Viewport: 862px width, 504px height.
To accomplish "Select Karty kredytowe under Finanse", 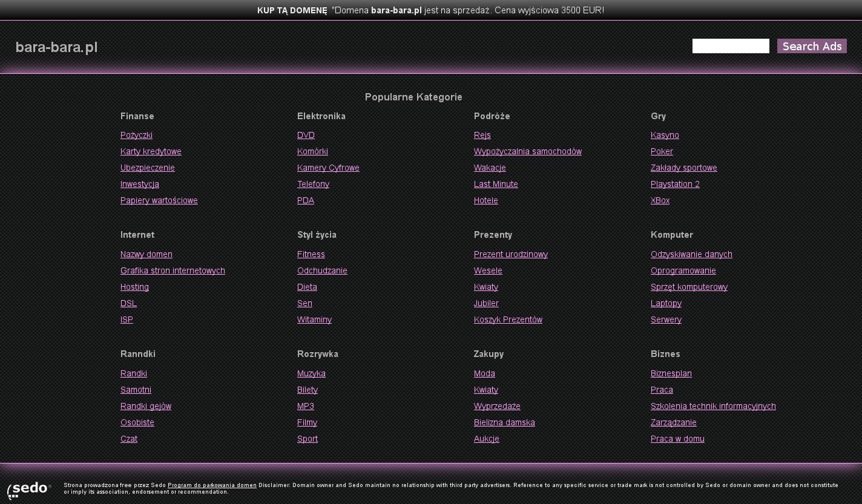I will click(151, 151).
